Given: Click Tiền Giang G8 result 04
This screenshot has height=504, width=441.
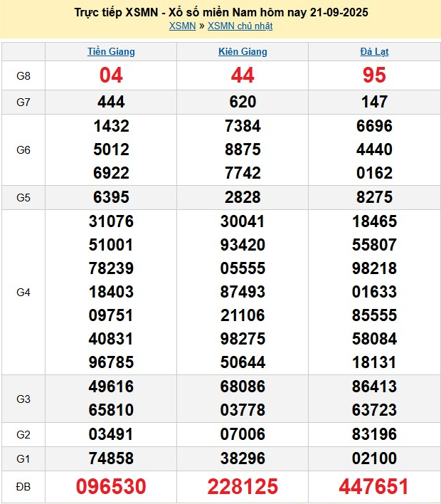Looking at the screenshot, I should (111, 75).
